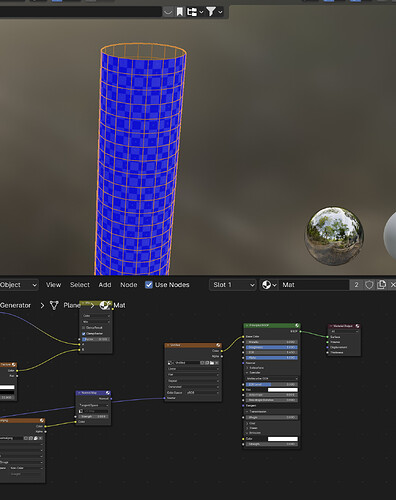
Task: Click the Untitled image node preview icon
Action: click(x=218, y=345)
